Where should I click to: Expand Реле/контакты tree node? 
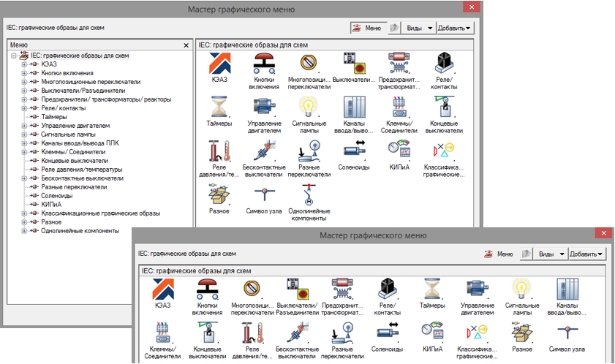point(24,108)
